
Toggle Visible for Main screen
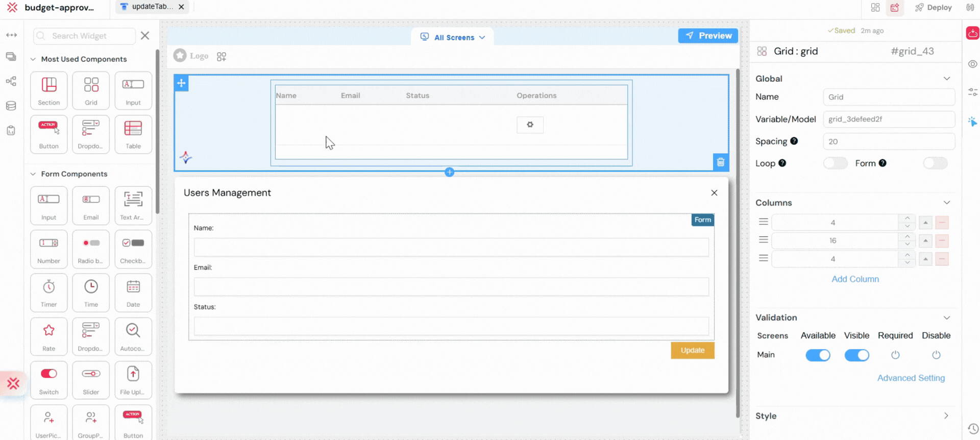coord(856,355)
